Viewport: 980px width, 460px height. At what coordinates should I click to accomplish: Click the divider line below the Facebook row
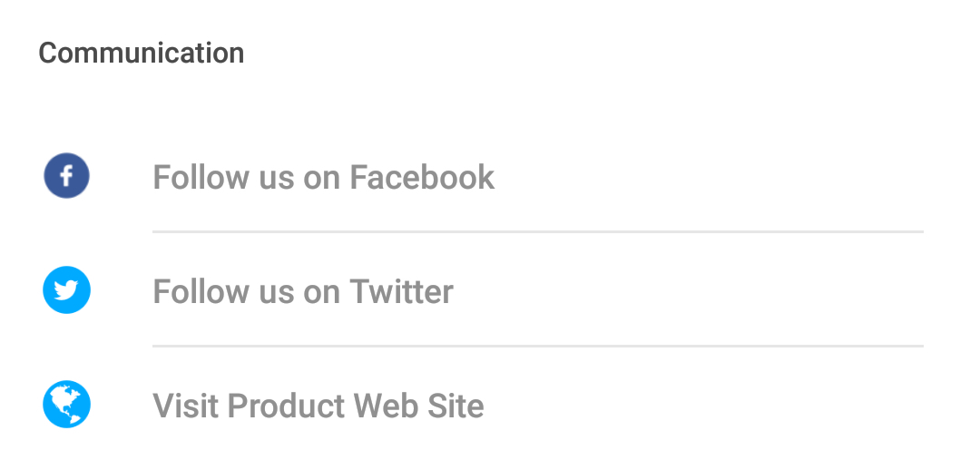538,232
